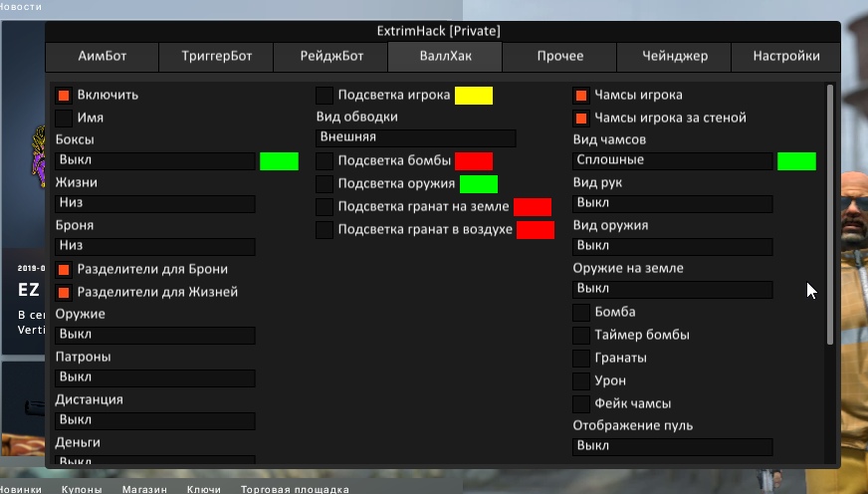Disable Чамсы игрока checkbox
The height and width of the screenshot is (494, 868).
pyautogui.click(x=581, y=96)
